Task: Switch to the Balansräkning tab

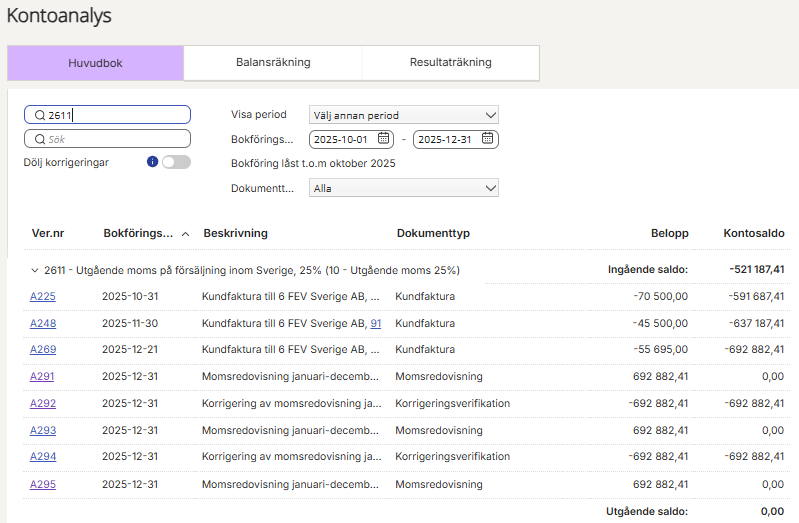Action: point(273,62)
